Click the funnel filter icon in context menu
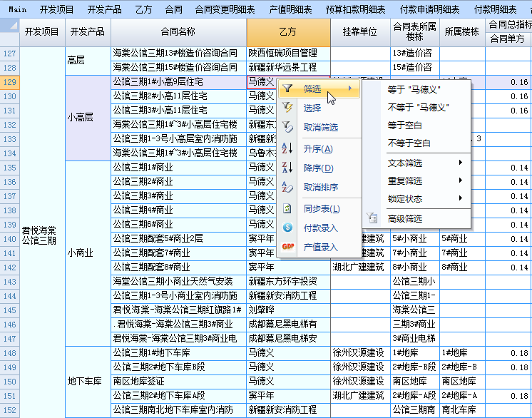Image resolution: width=532 pixels, height=418 pixels. click(x=287, y=88)
